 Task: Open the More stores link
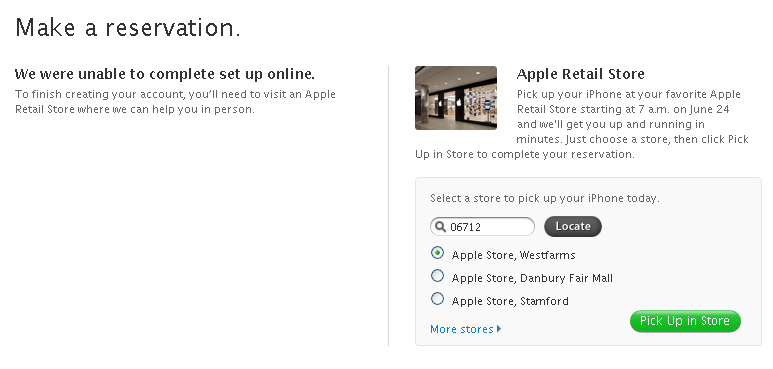pyautogui.click(x=461, y=329)
